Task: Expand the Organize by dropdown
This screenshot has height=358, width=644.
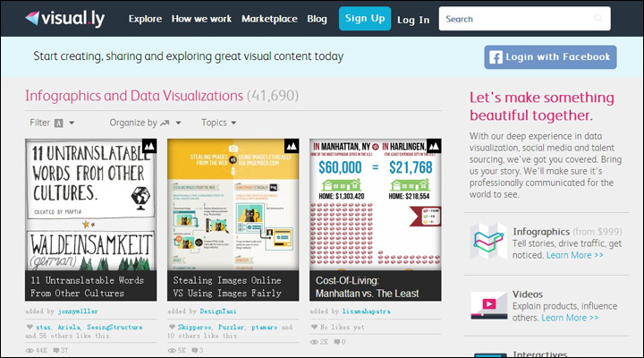Action: click(x=145, y=123)
